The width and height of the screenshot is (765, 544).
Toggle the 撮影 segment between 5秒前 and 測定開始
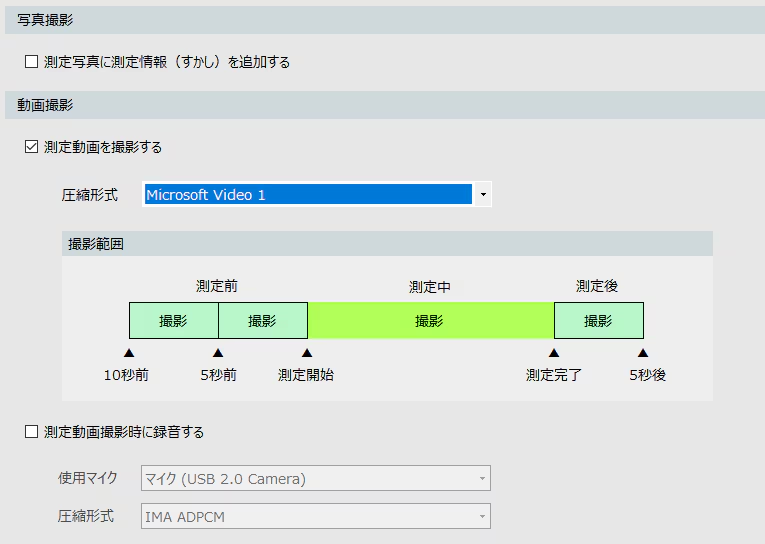click(x=262, y=321)
